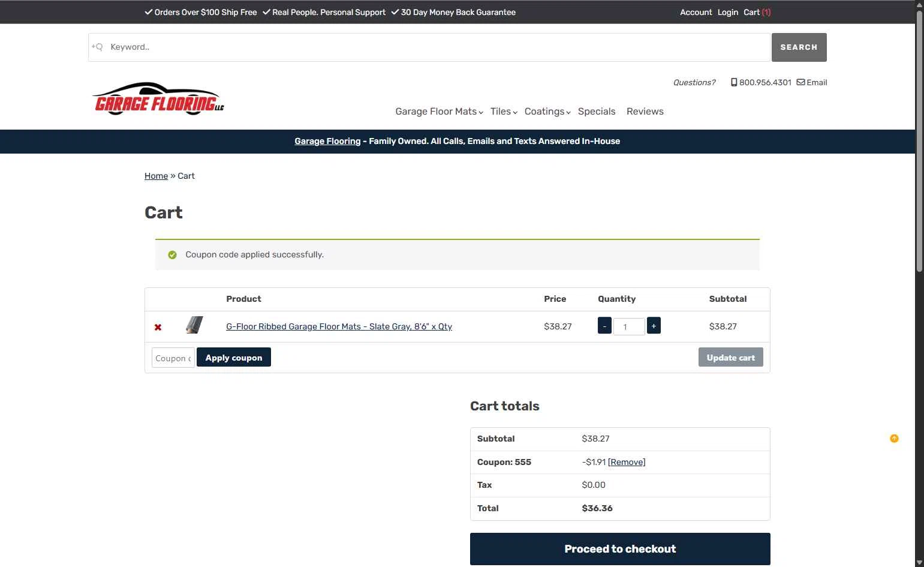924x567 pixels.
Task: Open Cart (1) in the top bar
Action: 757,12
